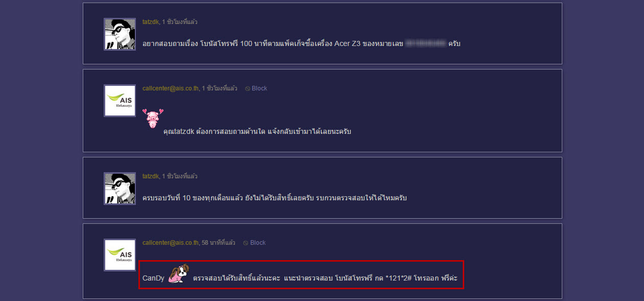
Task: Click the 58 นาทีที่แล้ว timestamp
Action: point(219,243)
